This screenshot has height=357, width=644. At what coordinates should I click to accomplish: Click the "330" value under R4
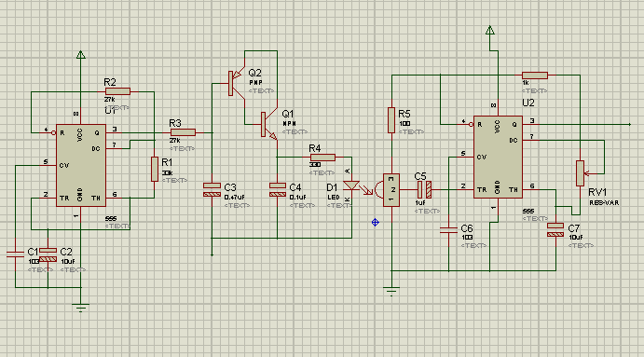[x=315, y=164]
